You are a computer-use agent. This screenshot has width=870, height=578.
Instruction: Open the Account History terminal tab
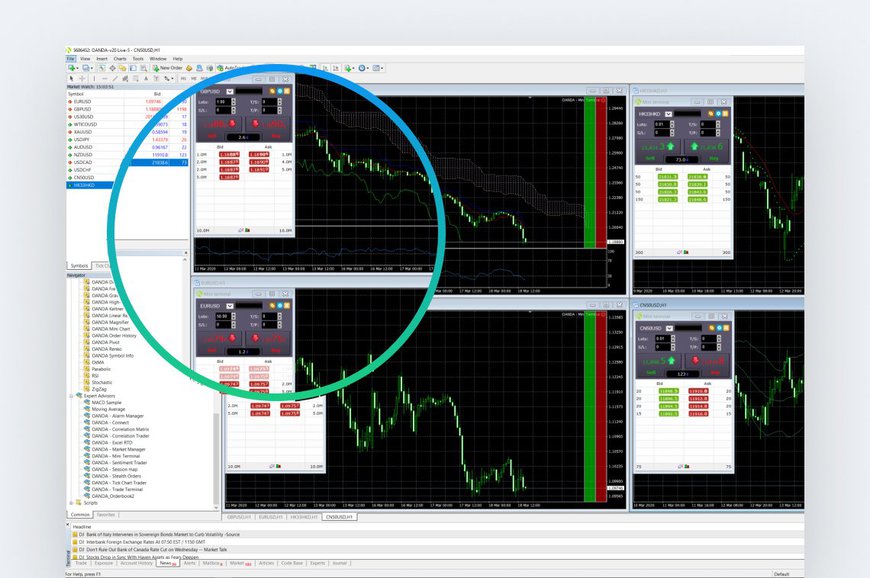tap(137, 563)
